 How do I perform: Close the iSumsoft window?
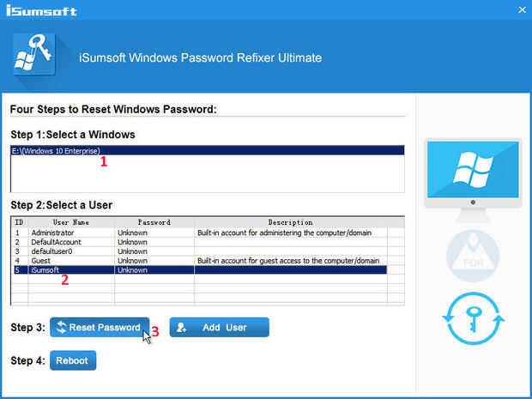(x=522, y=9)
